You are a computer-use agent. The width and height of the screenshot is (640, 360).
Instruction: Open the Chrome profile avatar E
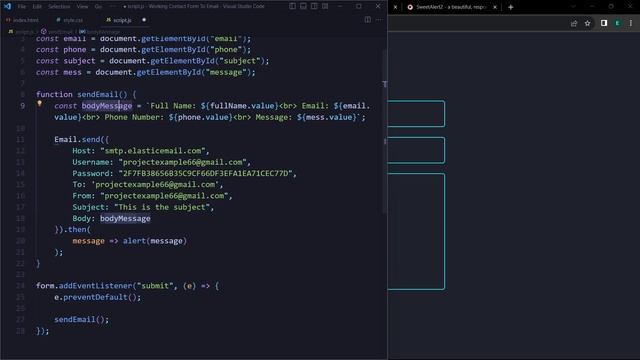[x=618, y=23]
